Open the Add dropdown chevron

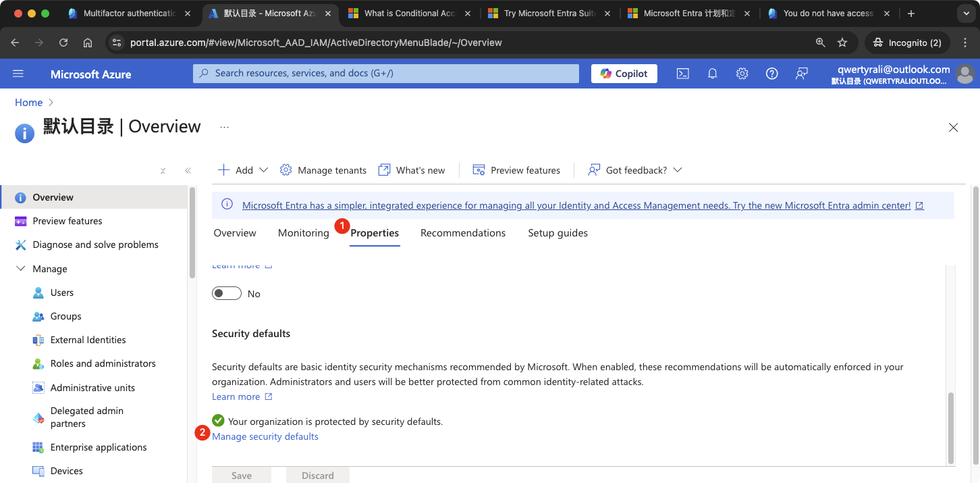click(x=264, y=170)
